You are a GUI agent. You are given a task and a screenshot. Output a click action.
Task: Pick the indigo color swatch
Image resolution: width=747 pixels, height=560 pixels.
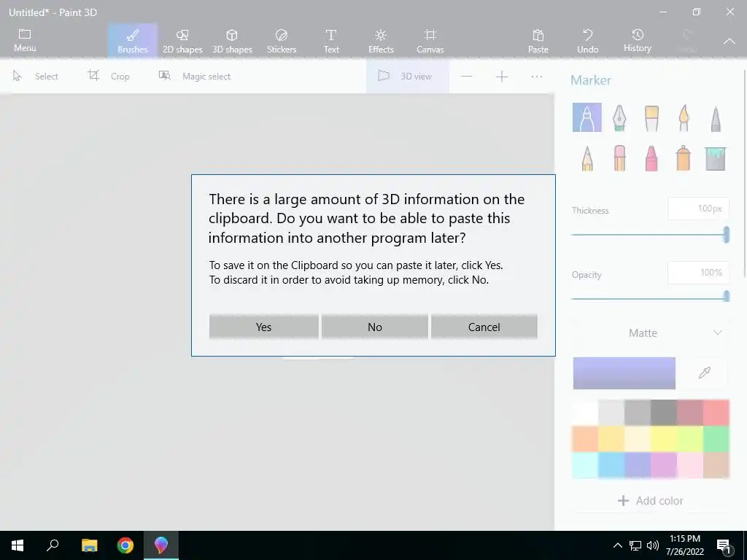pos(638,464)
